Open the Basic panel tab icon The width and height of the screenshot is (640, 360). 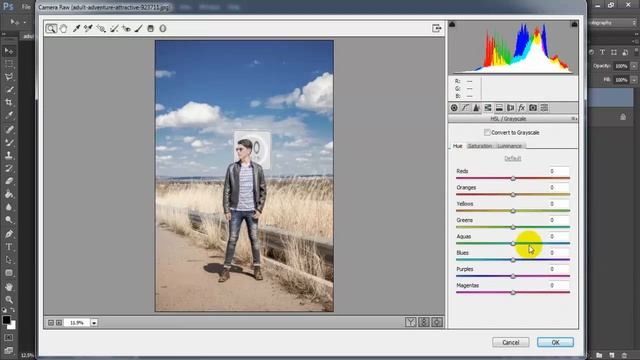(x=454, y=108)
